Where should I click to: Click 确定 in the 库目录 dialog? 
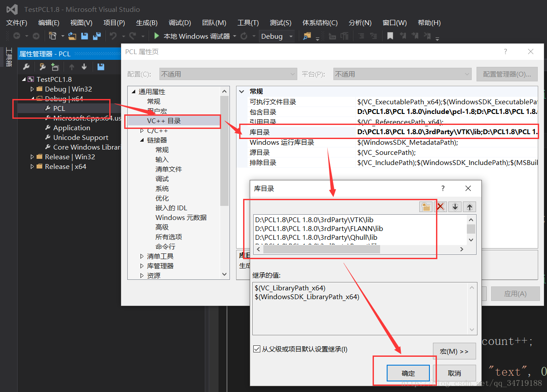click(408, 373)
